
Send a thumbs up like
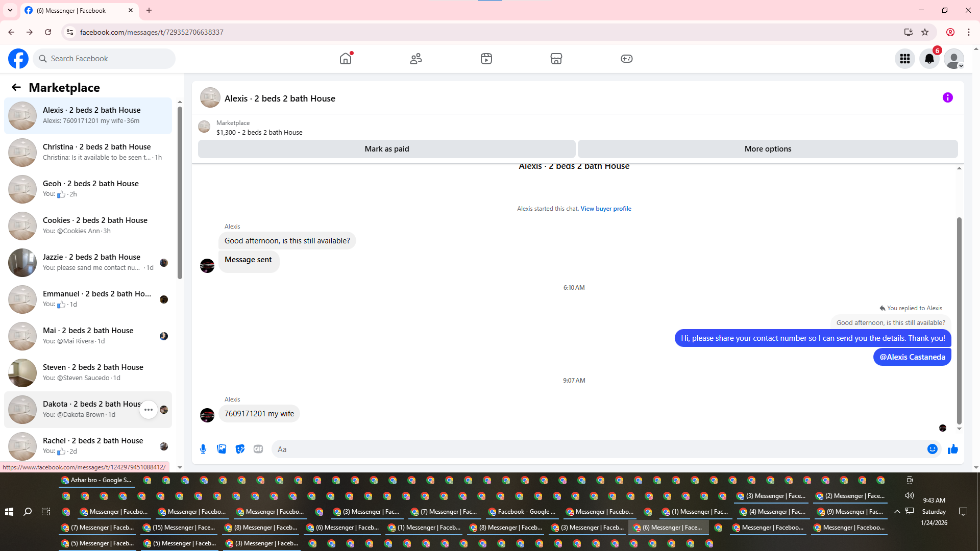click(952, 449)
